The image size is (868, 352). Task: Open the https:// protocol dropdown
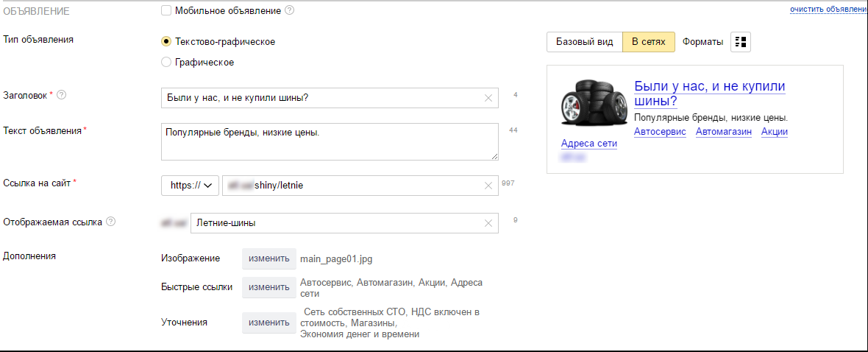coord(190,186)
